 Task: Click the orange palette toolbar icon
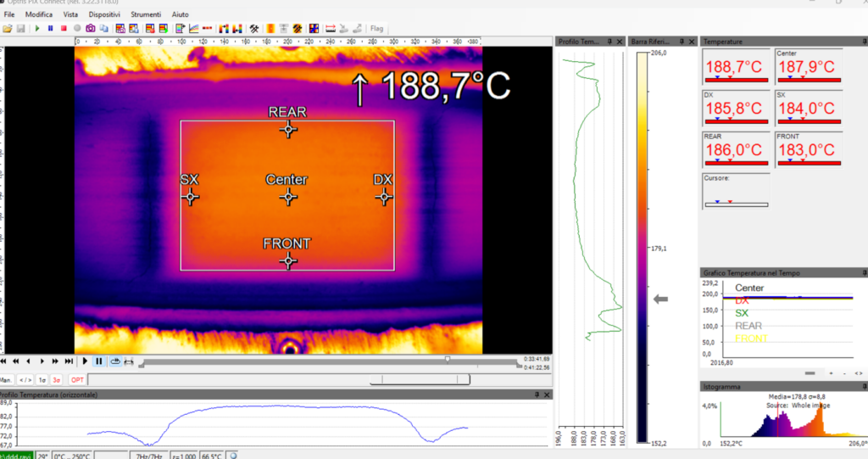pos(270,28)
